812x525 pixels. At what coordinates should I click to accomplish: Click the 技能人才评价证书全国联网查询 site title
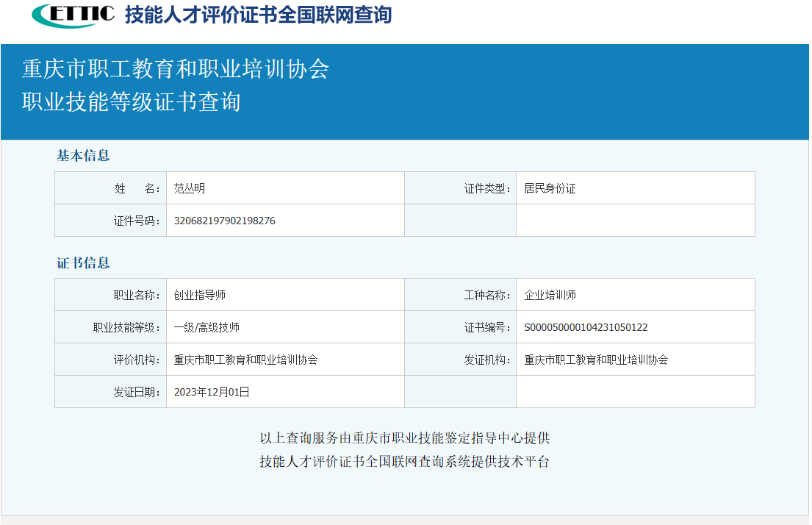point(258,14)
